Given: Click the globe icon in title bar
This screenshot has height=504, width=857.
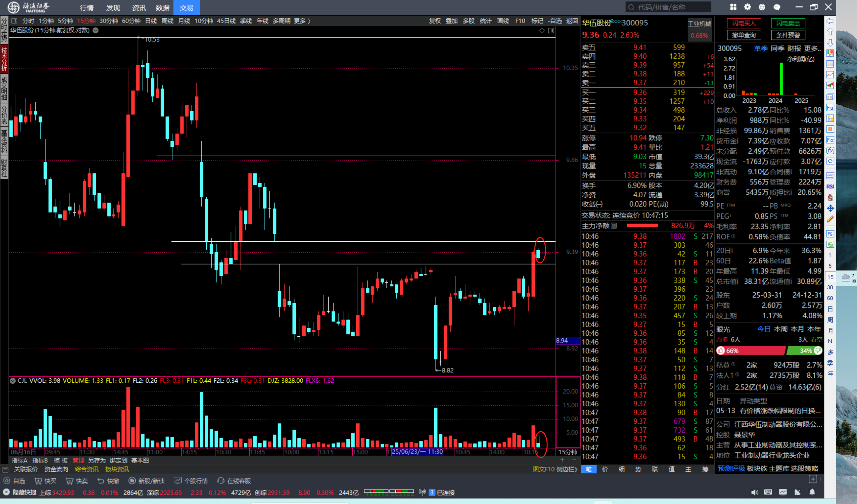Looking at the screenshot, I should [x=762, y=7].
